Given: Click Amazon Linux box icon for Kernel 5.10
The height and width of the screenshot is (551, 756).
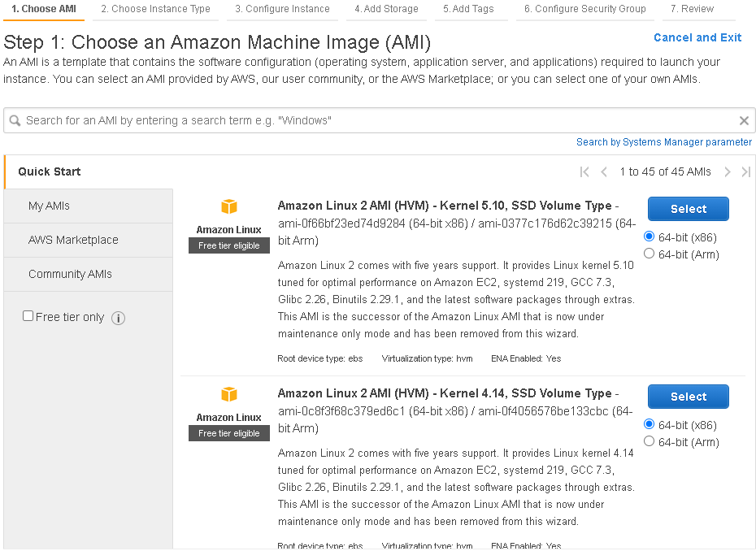Looking at the screenshot, I should coord(229,206).
